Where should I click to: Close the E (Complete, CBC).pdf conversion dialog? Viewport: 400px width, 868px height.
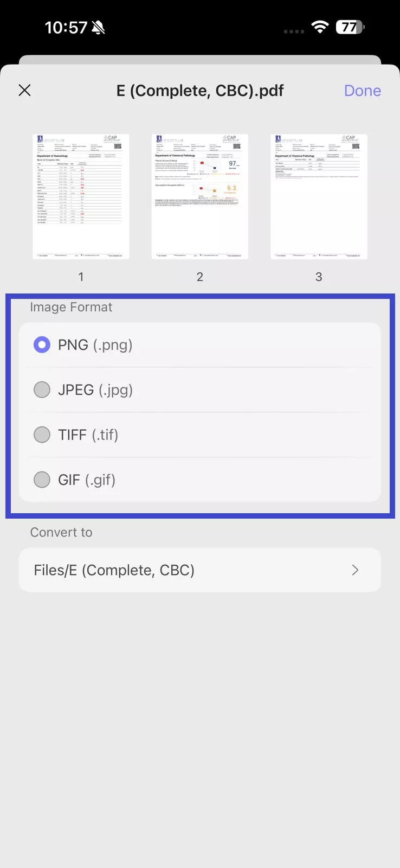[24, 90]
